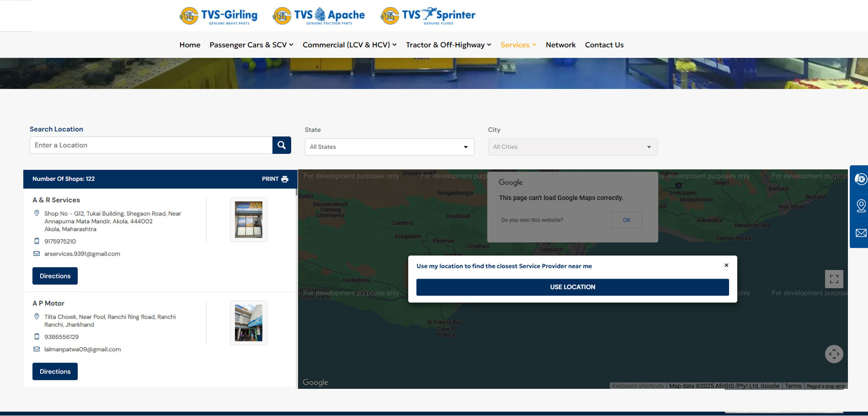This screenshot has width=868, height=416.
Task: Click the magnifier search button
Action: tap(282, 145)
